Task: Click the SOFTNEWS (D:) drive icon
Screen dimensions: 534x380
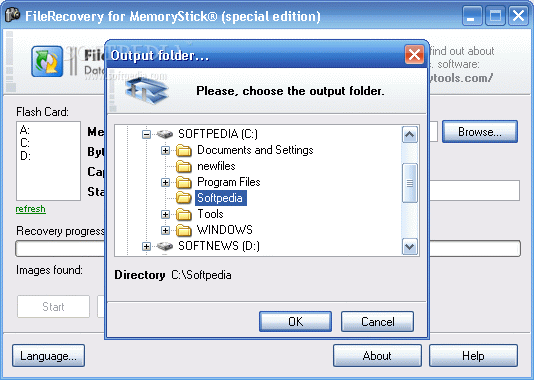Action: click(165, 246)
